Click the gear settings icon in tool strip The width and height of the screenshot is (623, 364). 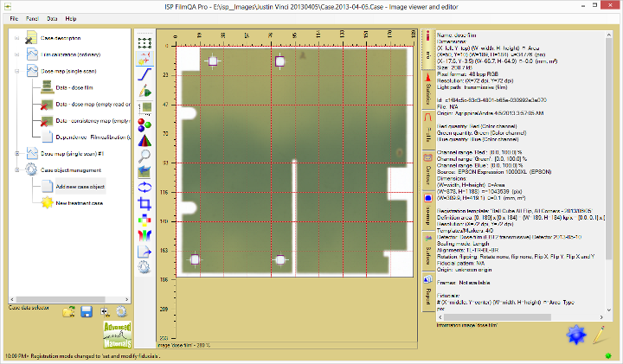point(145,267)
